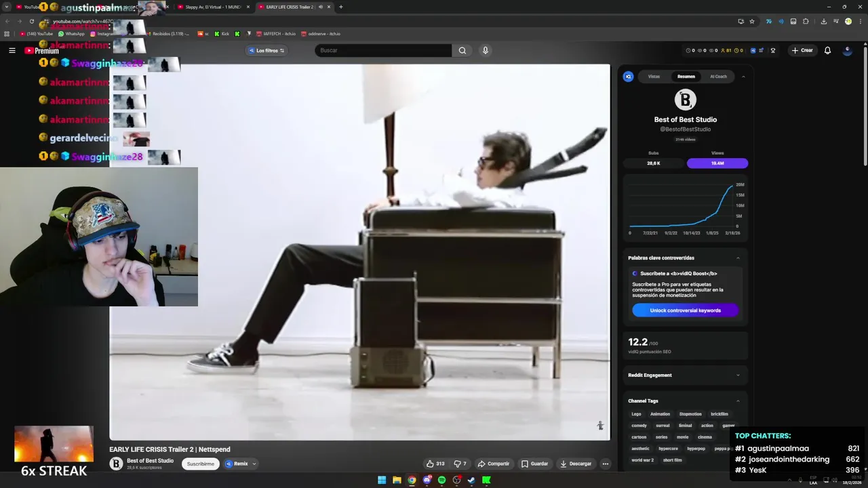Click the world war 2 channel tag
The height and width of the screenshot is (488, 868).
click(642, 460)
